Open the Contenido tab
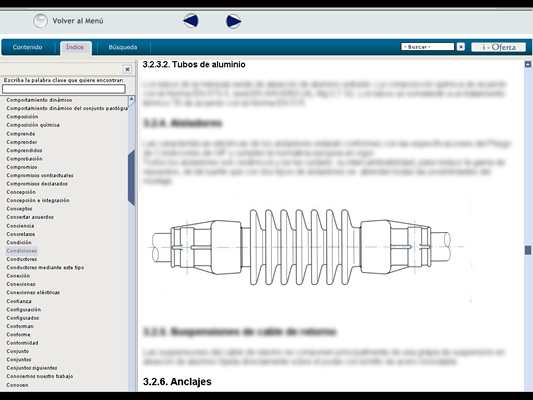The image size is (533, 400). click(27, 47)
